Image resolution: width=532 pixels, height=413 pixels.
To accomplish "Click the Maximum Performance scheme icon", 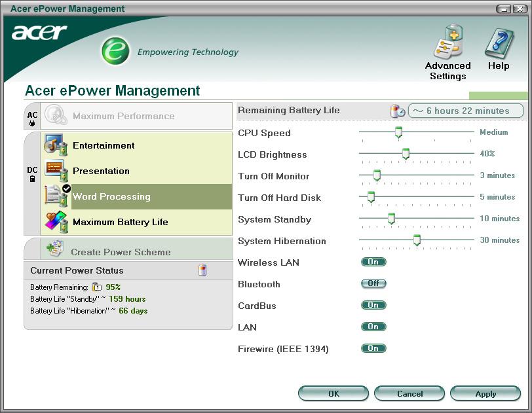I will pos(56,115).
